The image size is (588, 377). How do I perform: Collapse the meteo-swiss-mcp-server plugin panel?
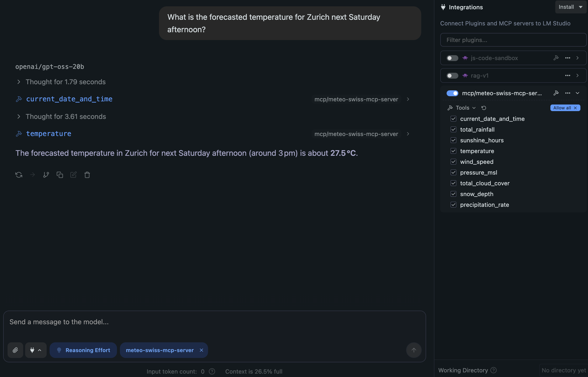pos(577,93)
